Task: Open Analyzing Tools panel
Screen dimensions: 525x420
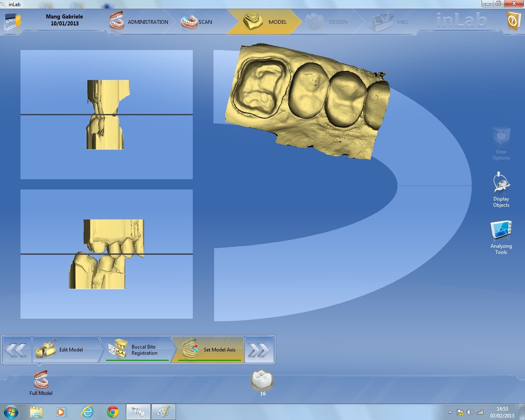Action: (501, 238)
